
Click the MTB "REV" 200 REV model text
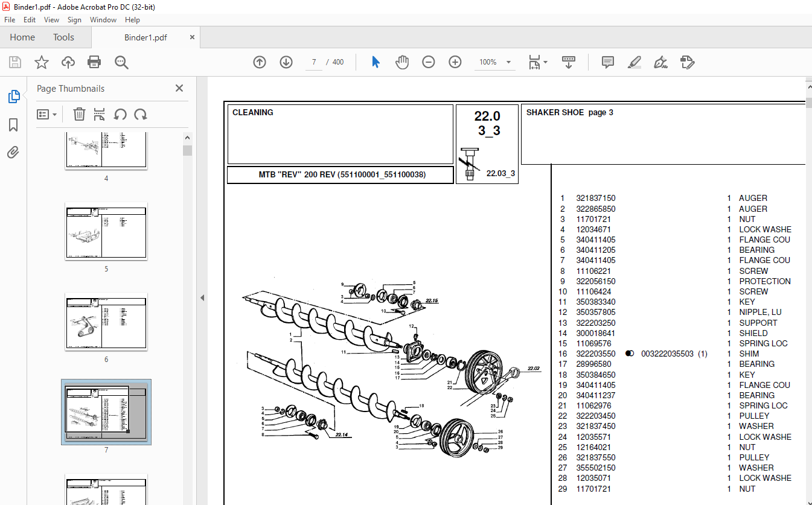342,175
